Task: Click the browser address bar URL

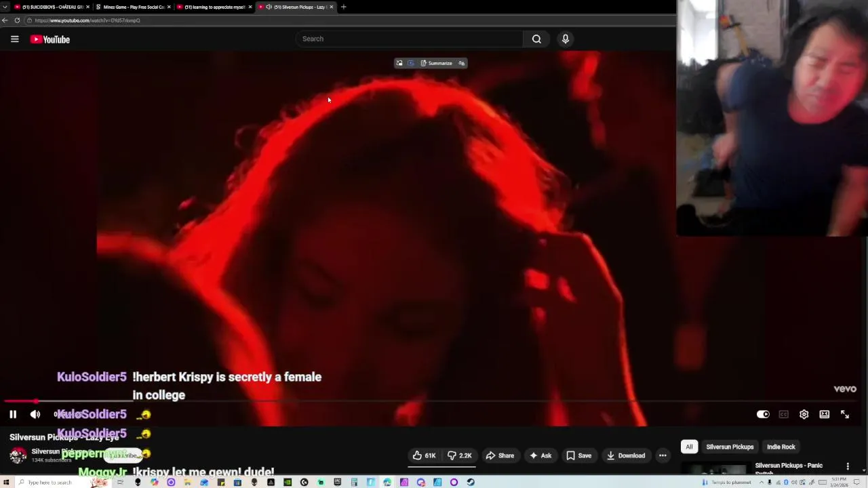Action: click(87, 20)
